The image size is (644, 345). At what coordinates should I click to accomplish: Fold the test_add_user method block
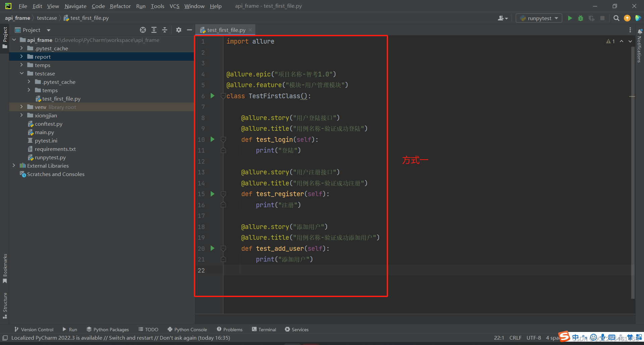[x=223, y=248]
